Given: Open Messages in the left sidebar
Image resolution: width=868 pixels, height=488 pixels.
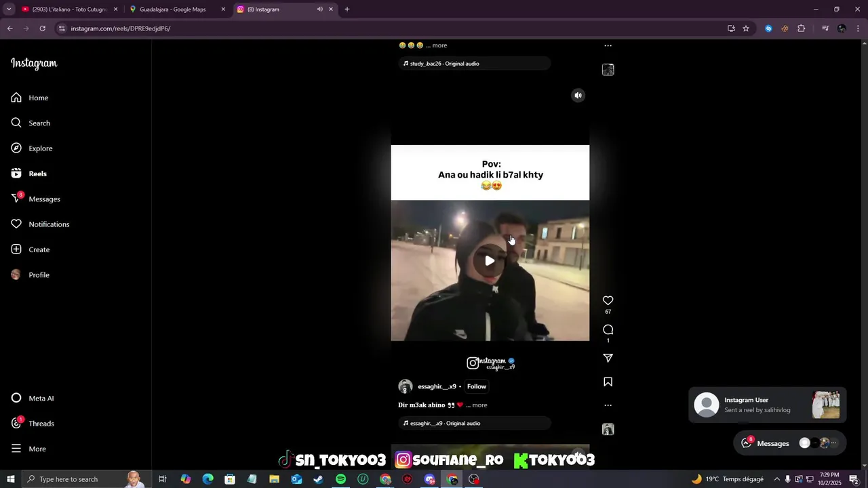Looking at the screenshot, I should pos(36,199).
